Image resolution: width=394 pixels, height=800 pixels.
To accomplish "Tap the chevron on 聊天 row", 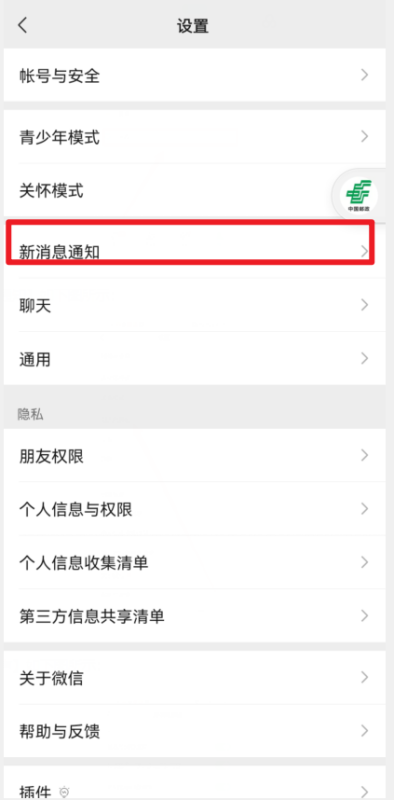I will (x=364, y=305).
